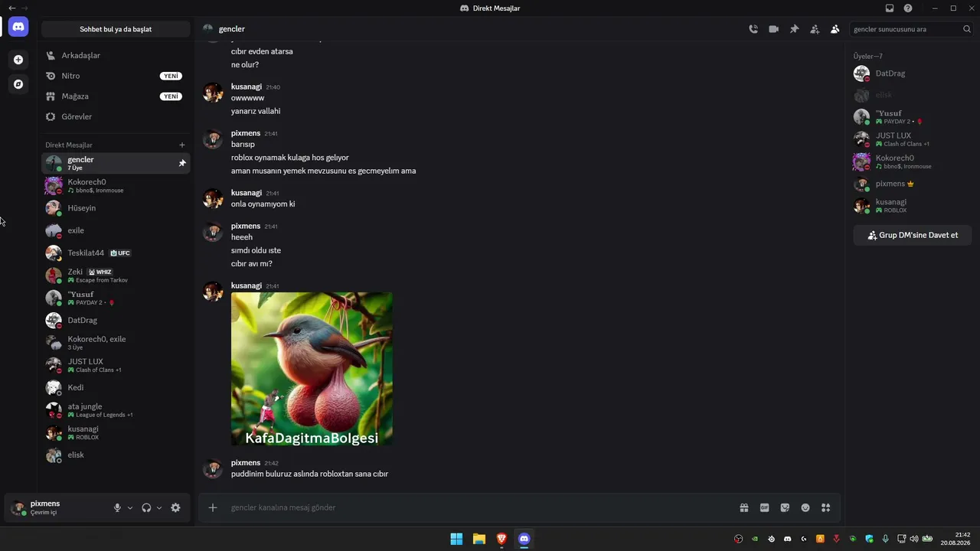
Task: Expand audio output options arrow
Action: coord(159,507)
